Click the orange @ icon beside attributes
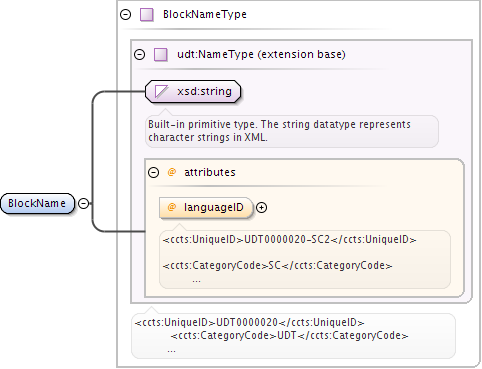Viewport: 482px width, 369px height. click(172, 172)
